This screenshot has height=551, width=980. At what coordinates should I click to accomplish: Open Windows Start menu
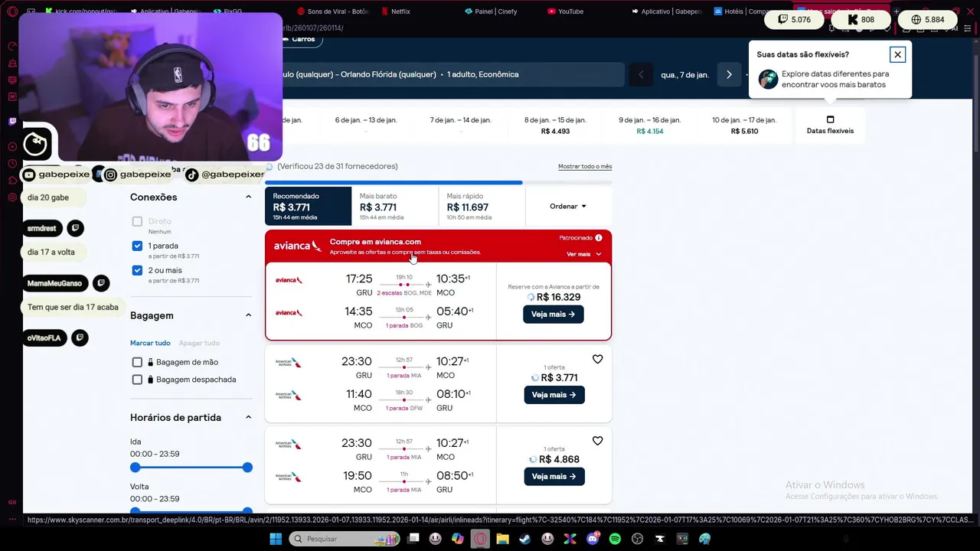coord(275,539)
